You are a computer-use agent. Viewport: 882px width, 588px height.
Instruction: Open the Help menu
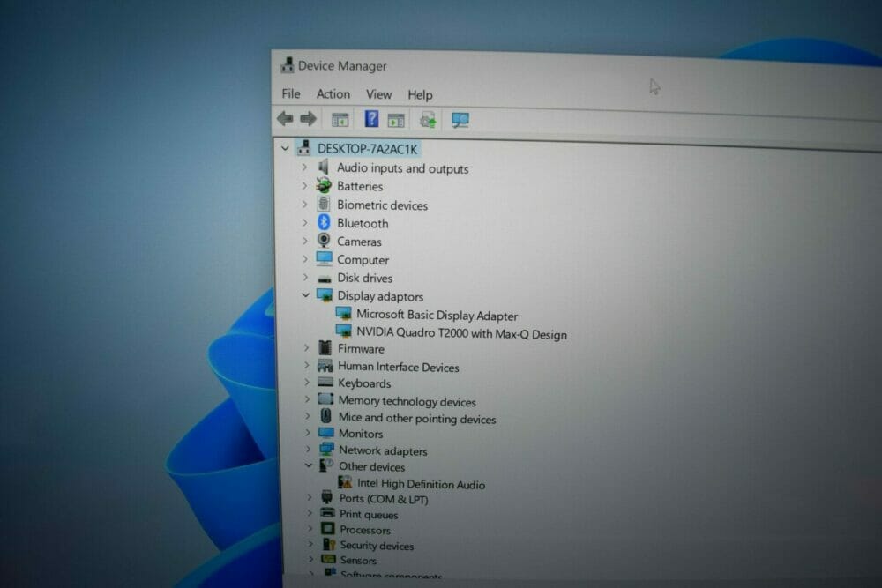tap(420, 95)
